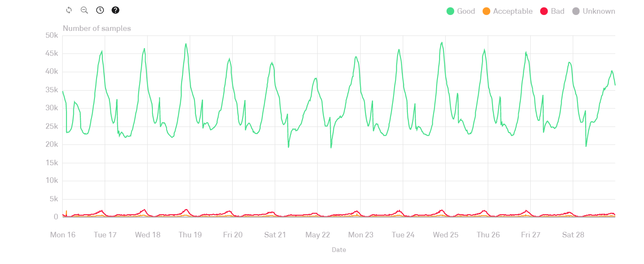This screenshot has width=644, height=264.
Task: Click the Fri 20 date label
Action: click(233, 235)
